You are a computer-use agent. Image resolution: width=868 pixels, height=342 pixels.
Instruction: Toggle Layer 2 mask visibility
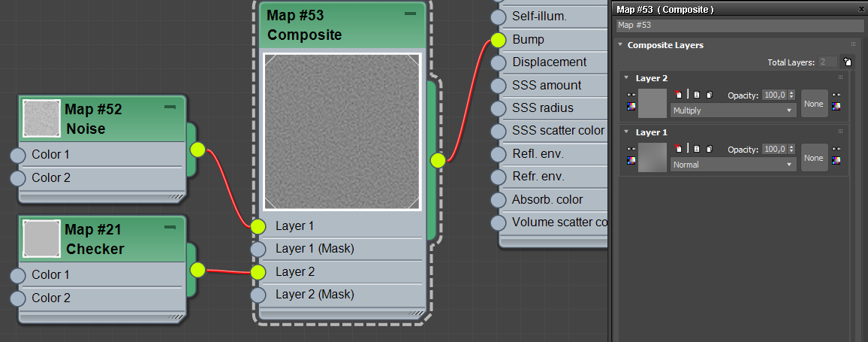[836, 95]
